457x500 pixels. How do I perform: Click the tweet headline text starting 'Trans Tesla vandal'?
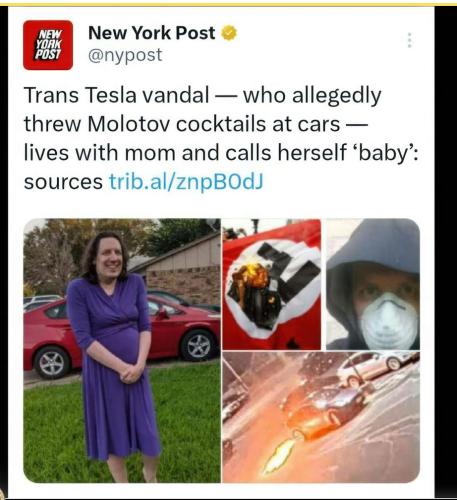pos(221,138)
